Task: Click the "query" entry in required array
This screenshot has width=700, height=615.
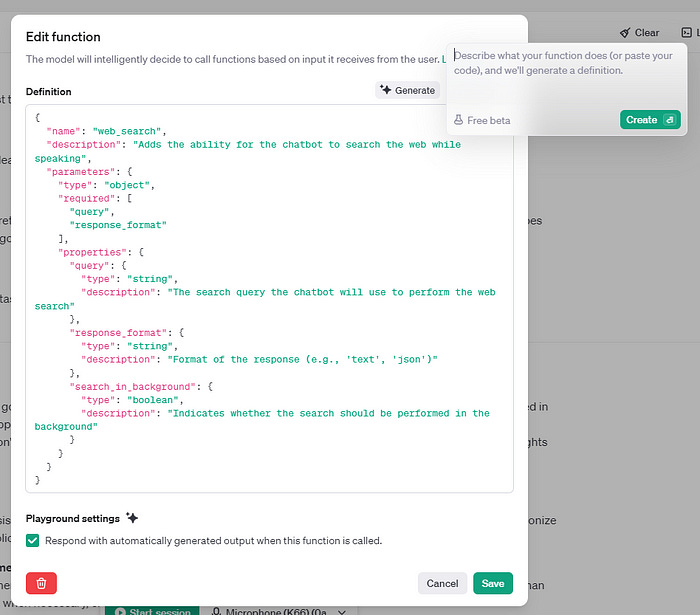Action: (89, 212)
